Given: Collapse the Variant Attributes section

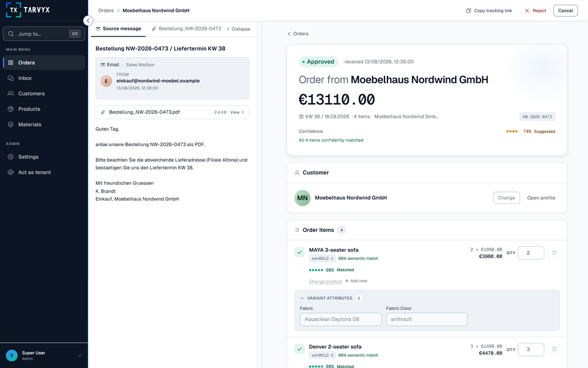Looking at the screenshot, I should tap(302, 298).
